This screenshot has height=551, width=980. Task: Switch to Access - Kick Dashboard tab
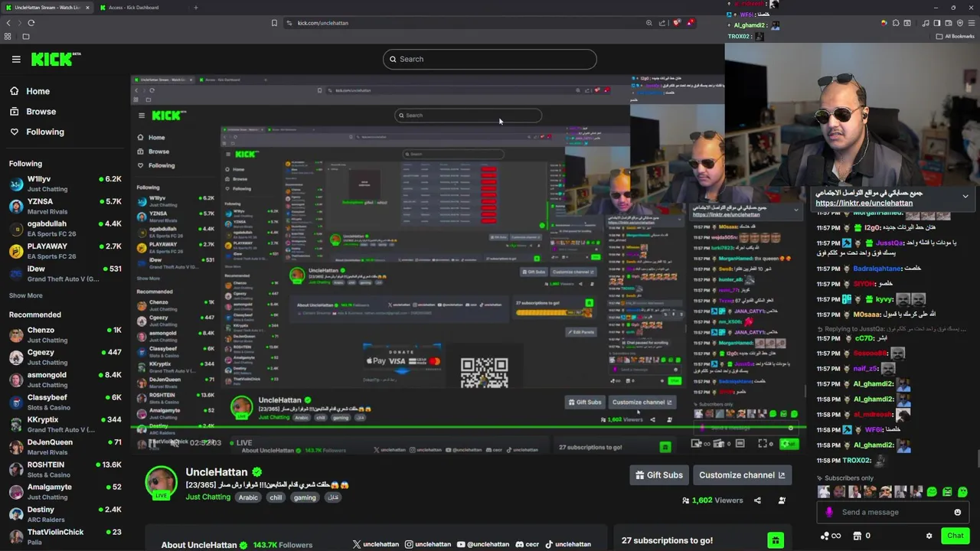point(141,8)
